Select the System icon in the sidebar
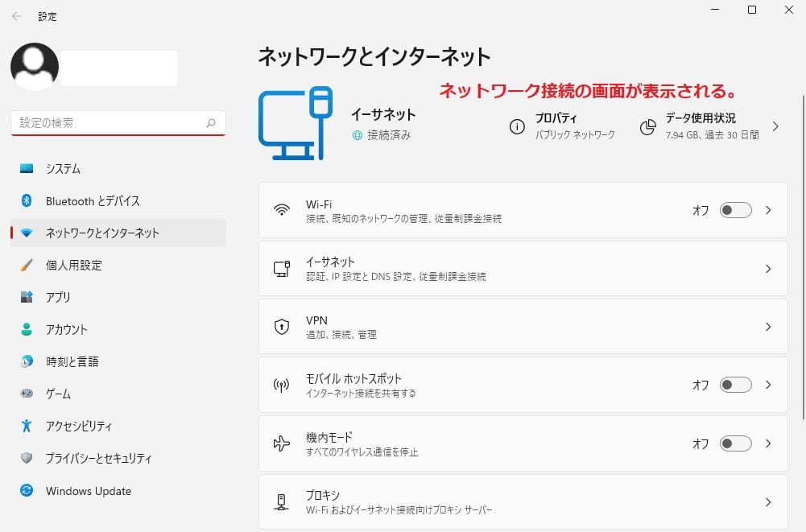Image resolution: width=806 pixels, height=532 pixels. pyautogui.click(x=25, y=168)
